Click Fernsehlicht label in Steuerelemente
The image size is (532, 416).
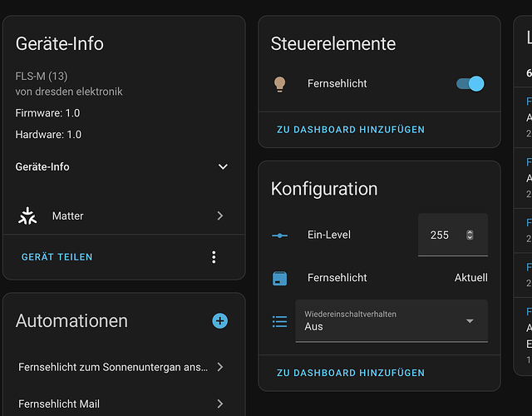tap(337, 83)
